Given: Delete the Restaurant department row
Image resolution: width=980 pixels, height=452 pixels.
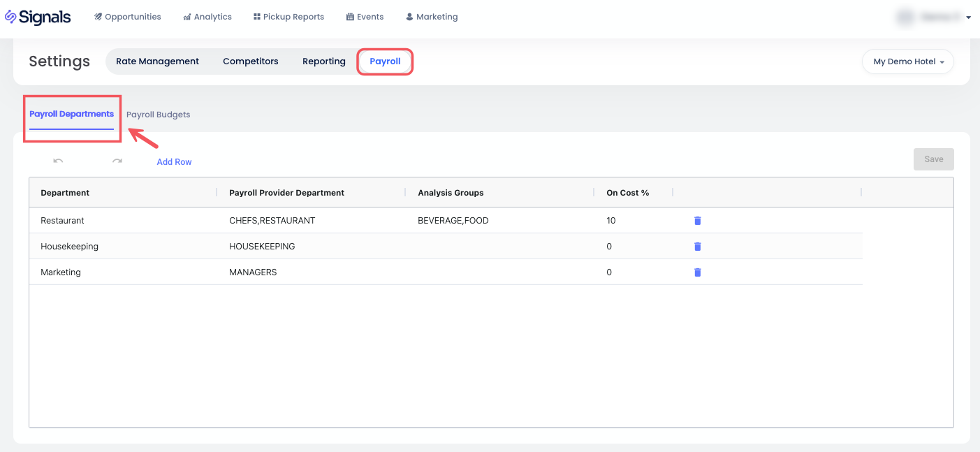Looking at the screenshot, I should pos(697,221).
